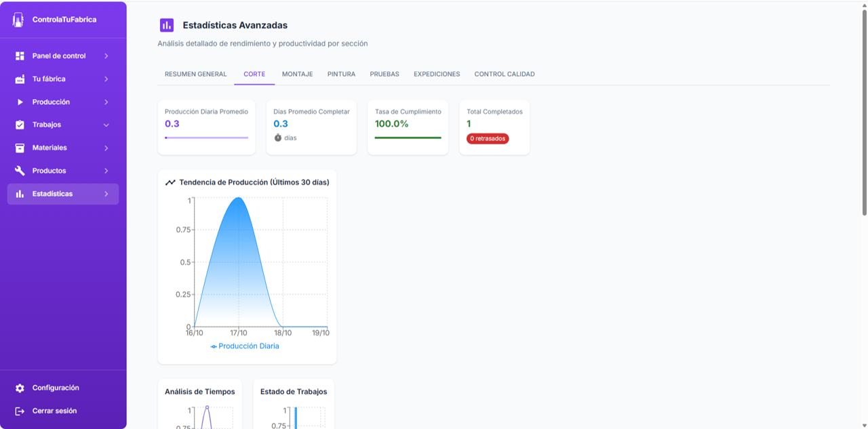The height and width of the screenshot is (429, 868).
Task: Open Materiales via its sidebar icon
Action: coord(21,147)
